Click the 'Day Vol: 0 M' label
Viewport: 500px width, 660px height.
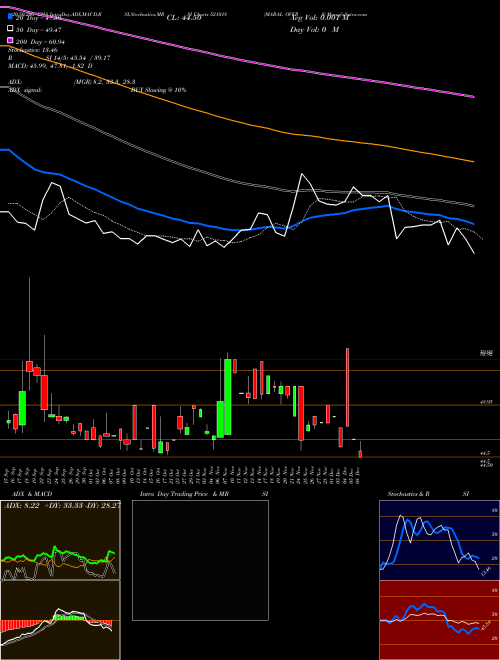click(314, 30)
